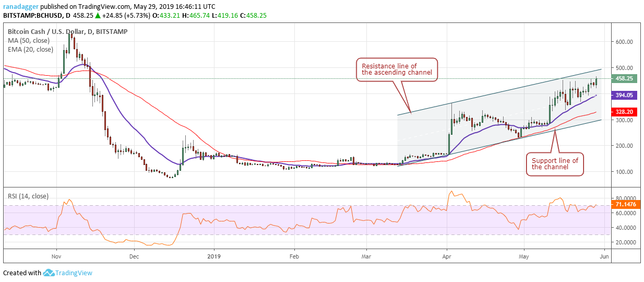Viewport: 644px width, 282px height.
Task: Click the 'Created with' footer text
Action: pos(22,273)
